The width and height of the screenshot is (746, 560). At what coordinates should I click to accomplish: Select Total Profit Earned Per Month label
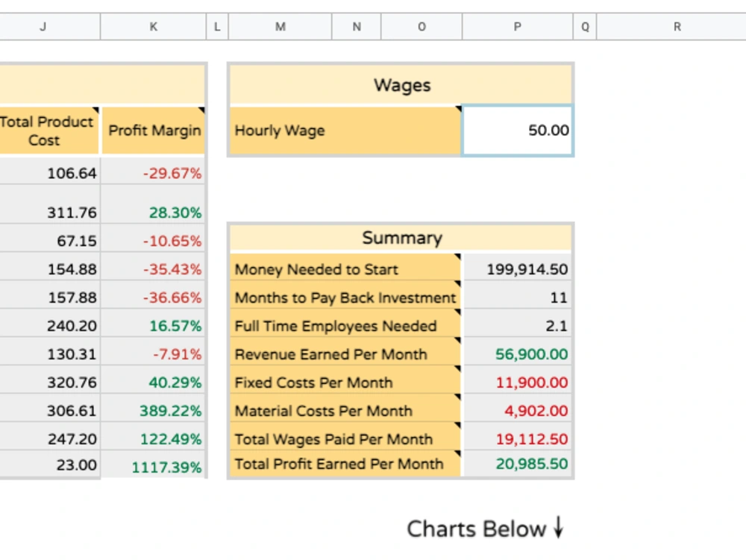coord(345,464)
